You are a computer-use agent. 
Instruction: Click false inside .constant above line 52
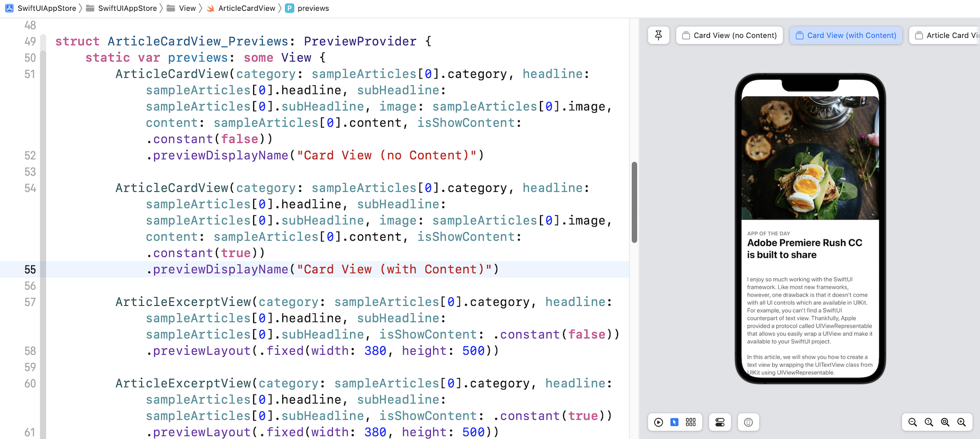point(239,139)
